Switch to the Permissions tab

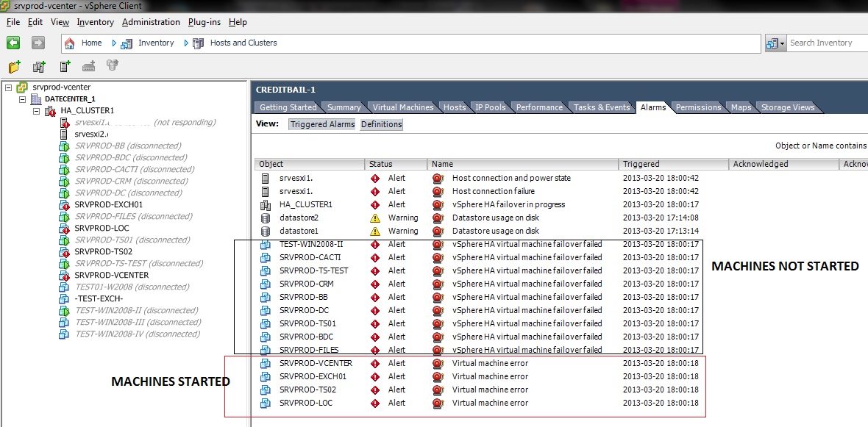point(698,107)
